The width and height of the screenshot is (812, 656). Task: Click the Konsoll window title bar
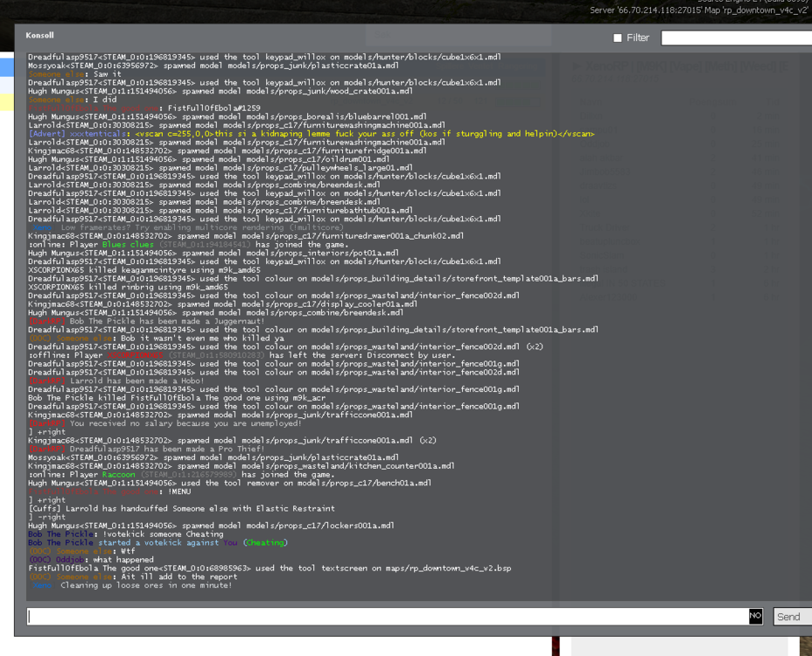[x=262, y=36]
